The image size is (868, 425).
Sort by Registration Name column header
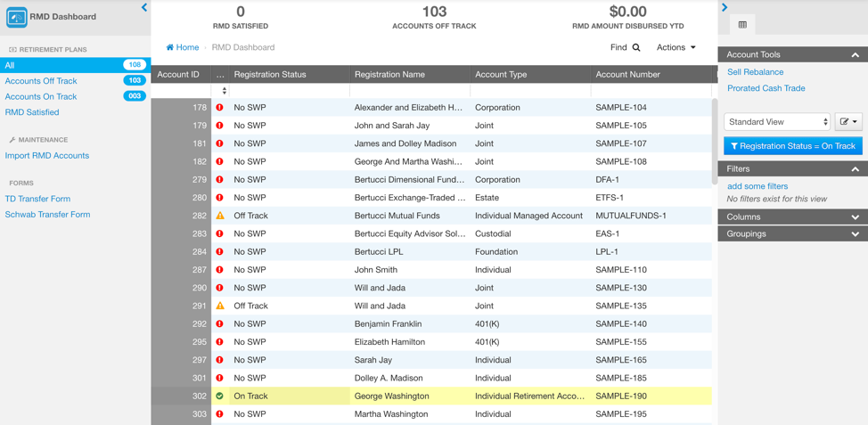(410, 74)
